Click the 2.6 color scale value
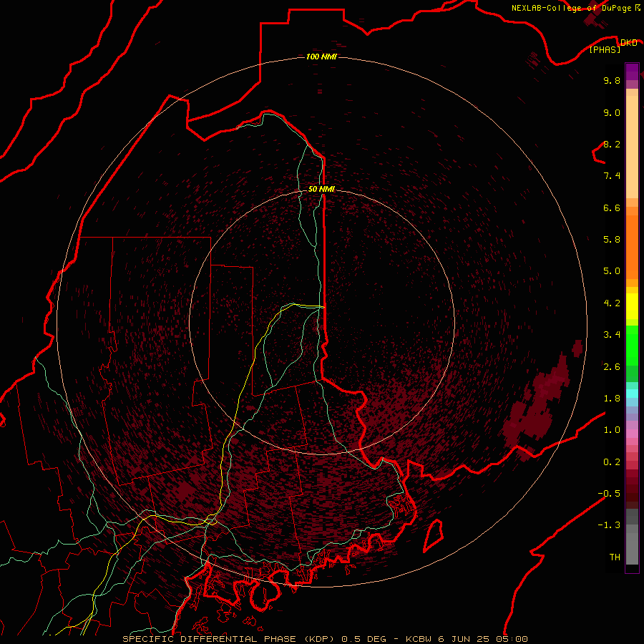The image size is (644, 644). (x=612, y=367)
